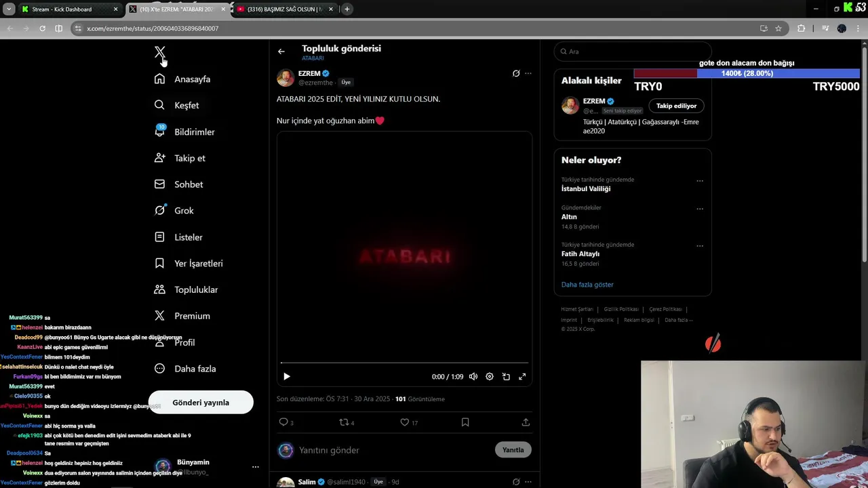Mute the video with speaker icon
Screen dimensions: 868x488
[473, 377]
